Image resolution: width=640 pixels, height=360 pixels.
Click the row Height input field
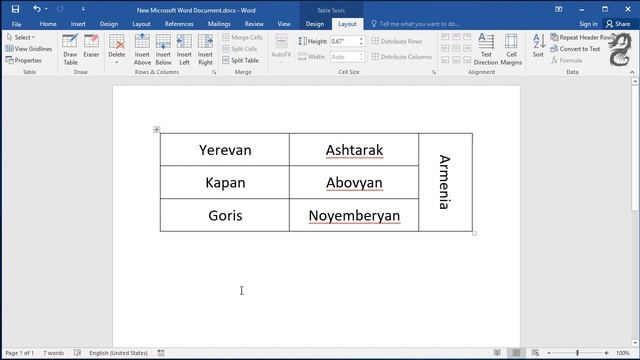[x=344, y=41]
